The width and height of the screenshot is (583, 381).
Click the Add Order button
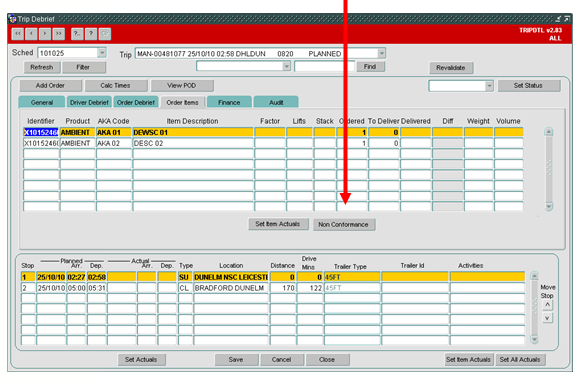51,85
